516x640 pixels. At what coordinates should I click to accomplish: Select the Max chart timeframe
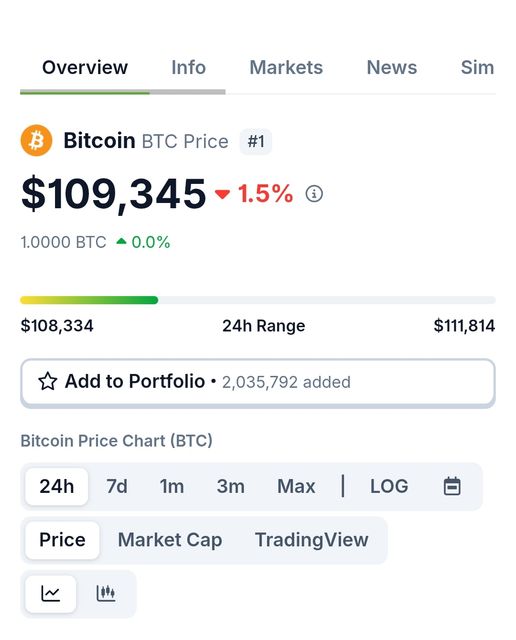click(296, 486)
